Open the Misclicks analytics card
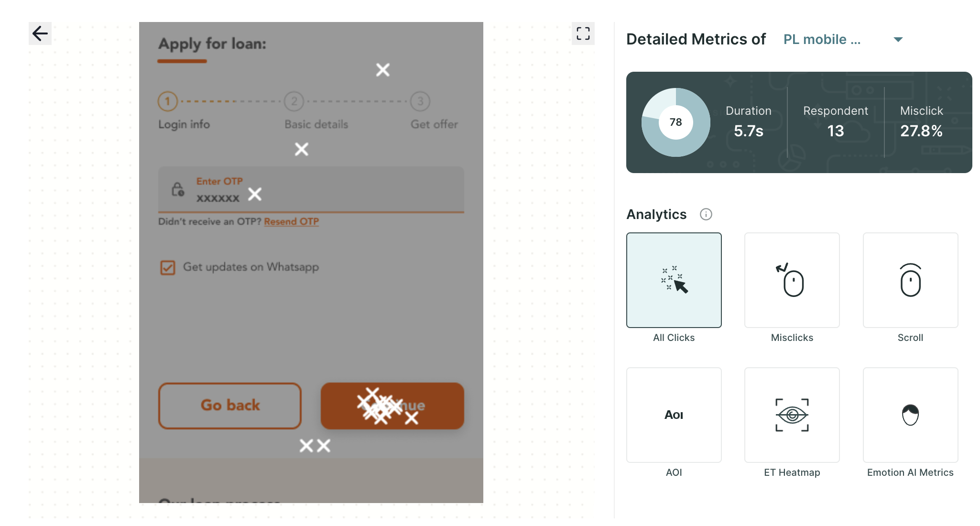 click(x=792, y=280)
